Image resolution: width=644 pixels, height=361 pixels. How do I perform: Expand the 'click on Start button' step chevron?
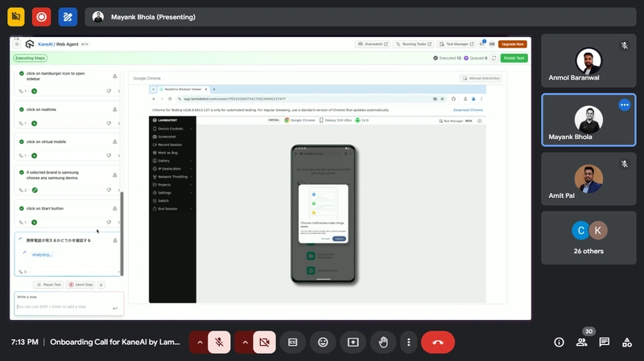click(118, 223)
